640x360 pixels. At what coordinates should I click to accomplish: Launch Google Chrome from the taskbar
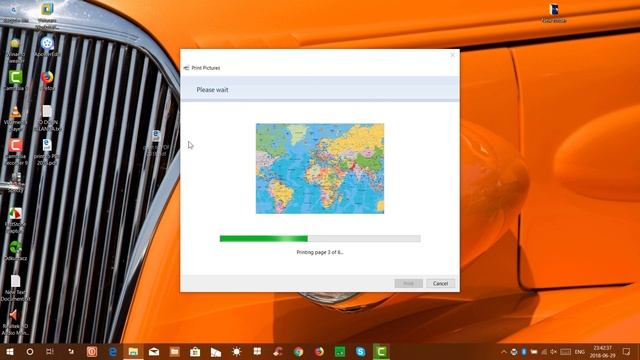(298, 351)
